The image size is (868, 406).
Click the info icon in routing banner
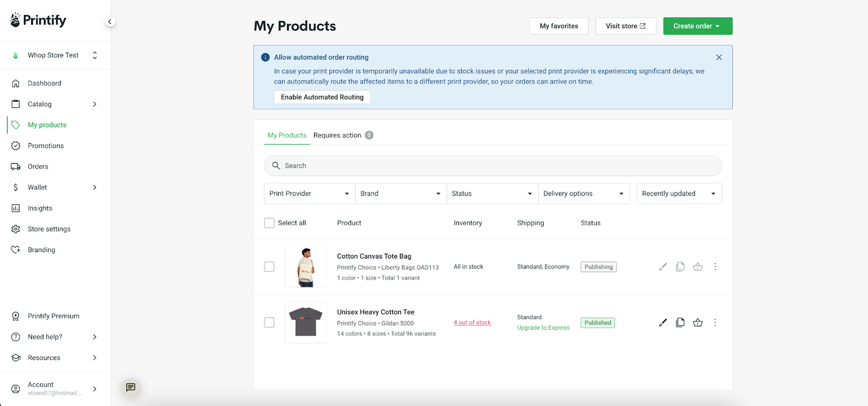click(265, 57)
